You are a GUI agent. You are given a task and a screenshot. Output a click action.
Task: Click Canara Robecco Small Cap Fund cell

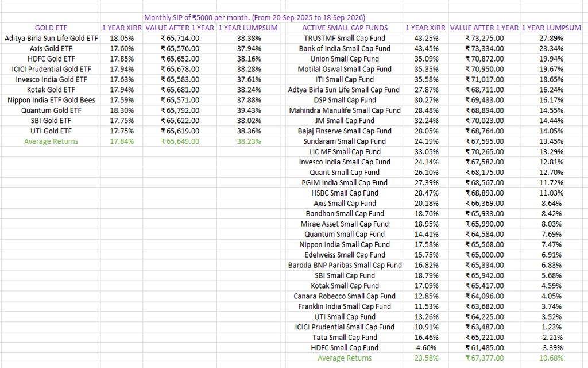point(345,296)
